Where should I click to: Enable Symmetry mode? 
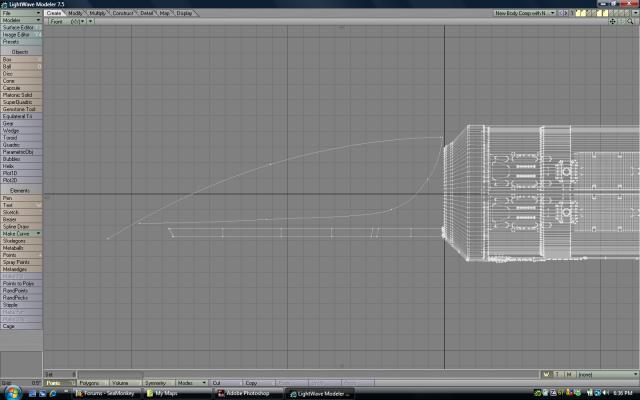point(157,383)
